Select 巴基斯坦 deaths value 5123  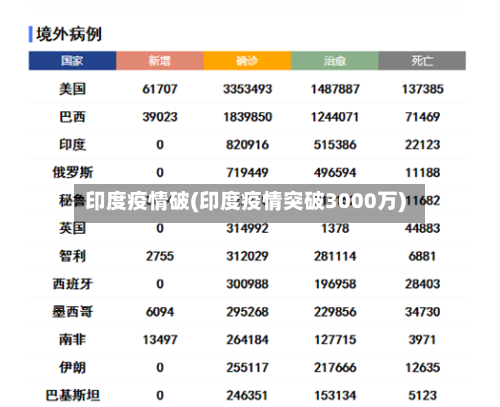coord(422,396)
